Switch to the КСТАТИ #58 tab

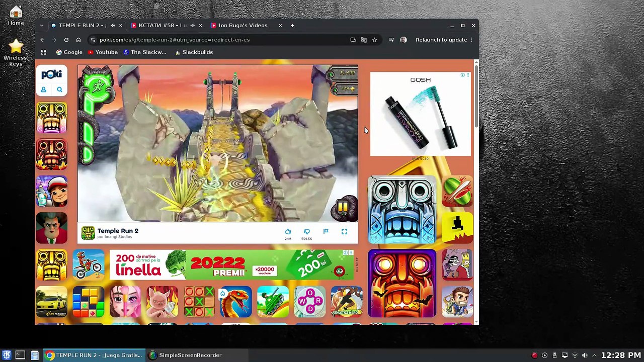pos(166,26)
